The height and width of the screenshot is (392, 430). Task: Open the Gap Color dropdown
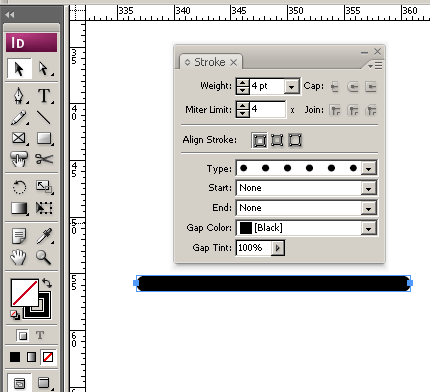(x=369, y=229)
